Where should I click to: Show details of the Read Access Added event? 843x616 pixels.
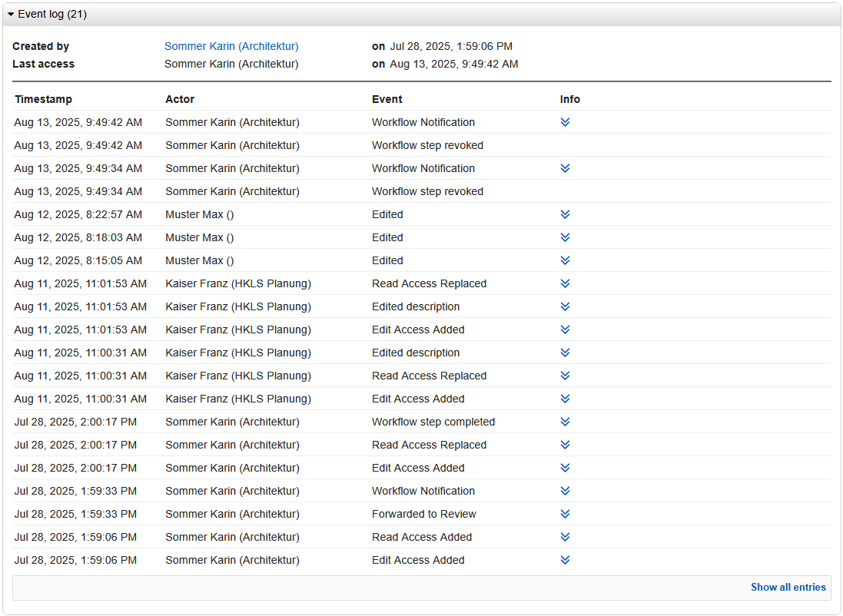pyautogui.click(x=565, y=537)
